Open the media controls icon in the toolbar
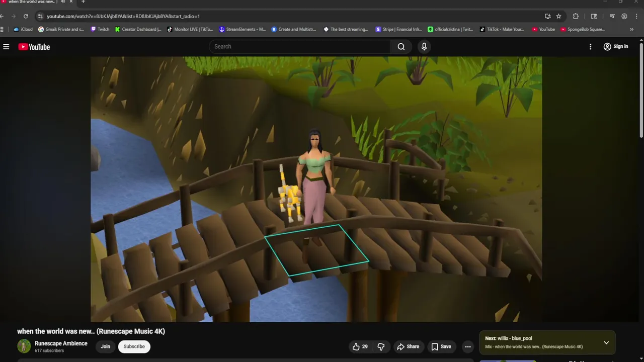The width and height of the screenshot is (644, 362). (x=612, y=16)
